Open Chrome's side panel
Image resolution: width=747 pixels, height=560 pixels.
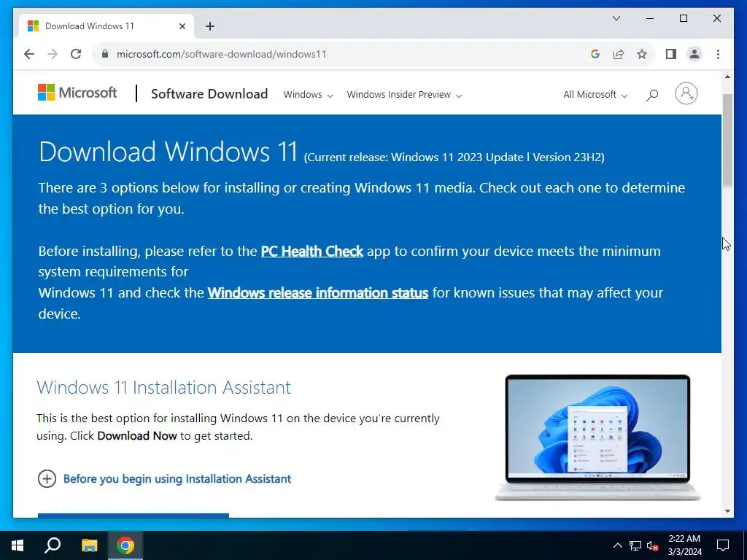point(671,54)
